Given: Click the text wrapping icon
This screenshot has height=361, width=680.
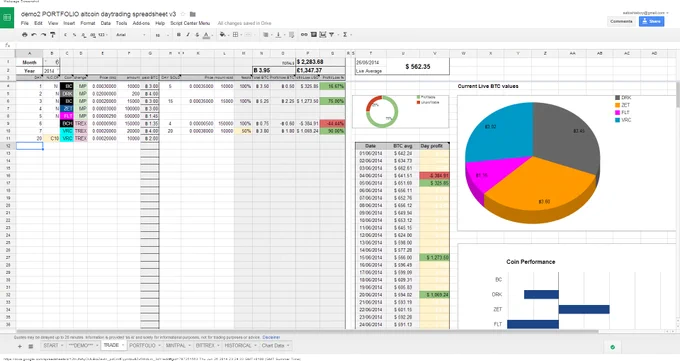Looking at the screenshot, I should [291, 35].
